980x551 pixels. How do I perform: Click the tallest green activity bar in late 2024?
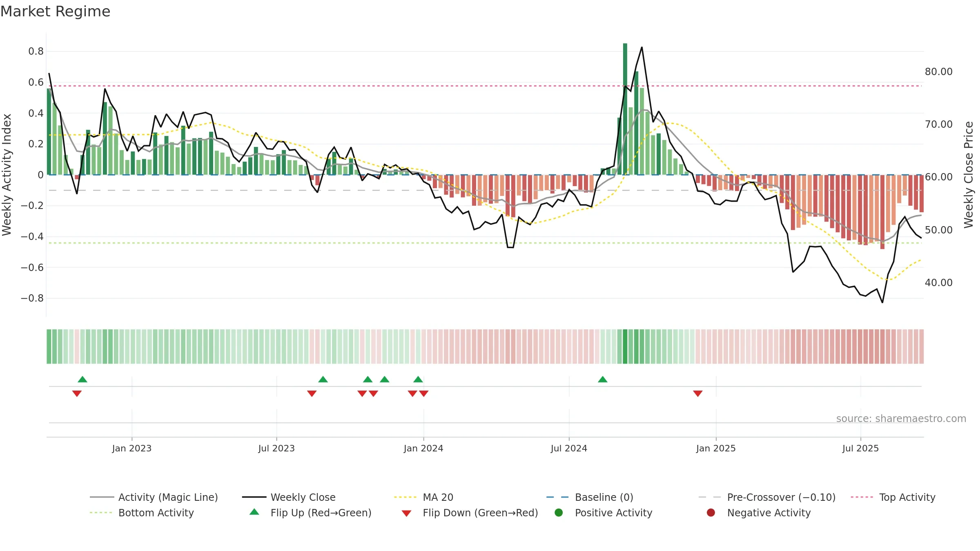click(625, 109)
